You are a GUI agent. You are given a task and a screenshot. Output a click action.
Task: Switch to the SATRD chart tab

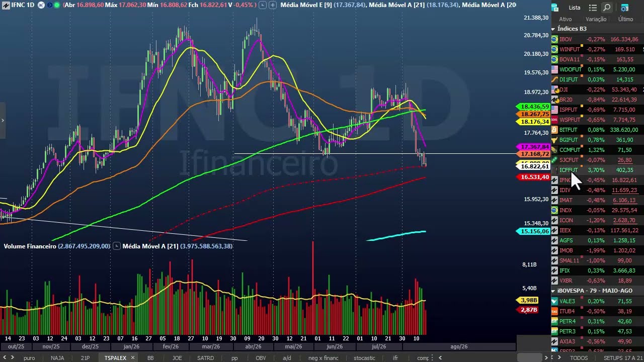point(205,358)
